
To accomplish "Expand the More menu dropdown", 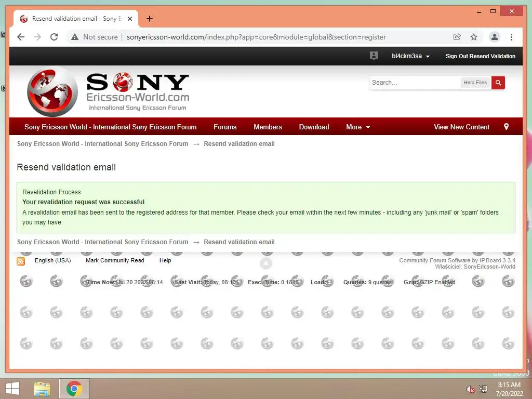I will tap(357, 127).
